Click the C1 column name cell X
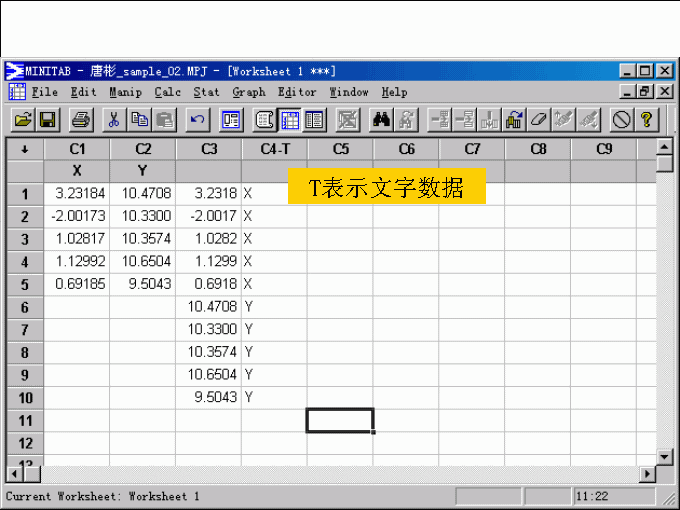The image size is (680, 510). tap(77, 171)
